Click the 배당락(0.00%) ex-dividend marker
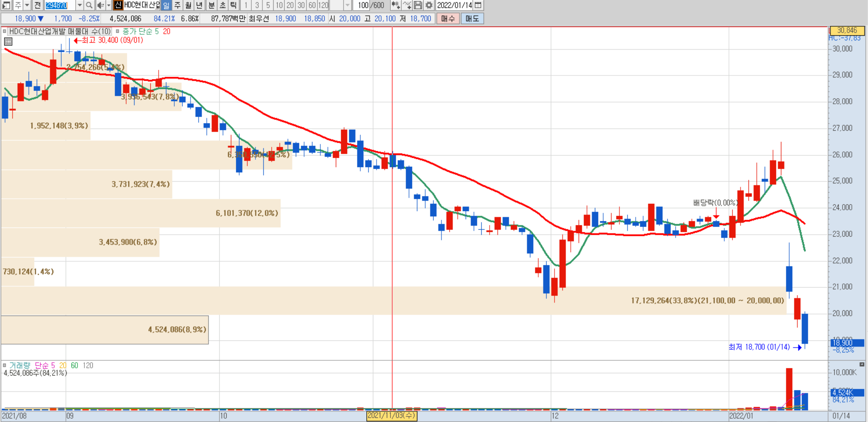 715,203
